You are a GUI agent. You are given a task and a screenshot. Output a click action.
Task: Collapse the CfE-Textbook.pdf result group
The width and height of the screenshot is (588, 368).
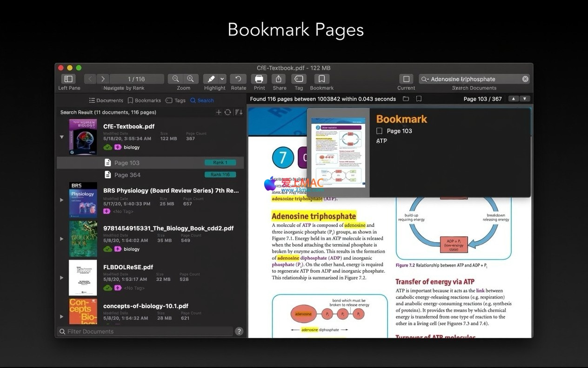[x=61, y=137]
